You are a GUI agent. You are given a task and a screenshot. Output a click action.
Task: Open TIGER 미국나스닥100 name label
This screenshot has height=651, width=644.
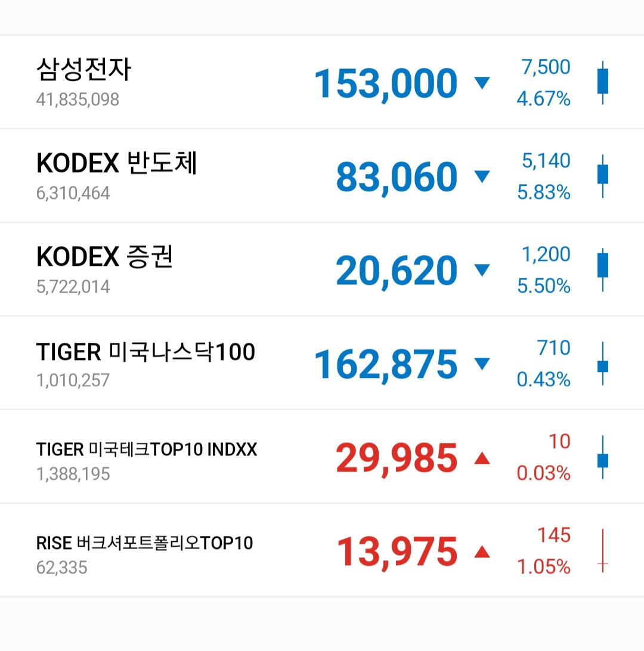[145, 352]
